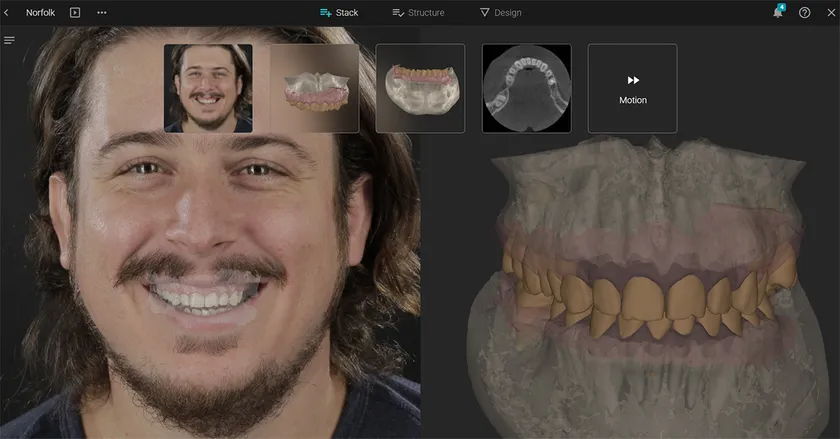Switch to the Design tab
840x439 pixels.
coord(500,13)
